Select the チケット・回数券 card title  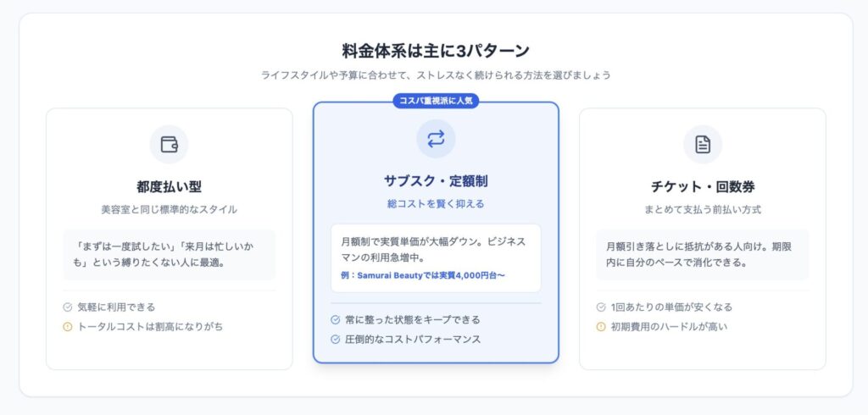(x=702, y=186)
